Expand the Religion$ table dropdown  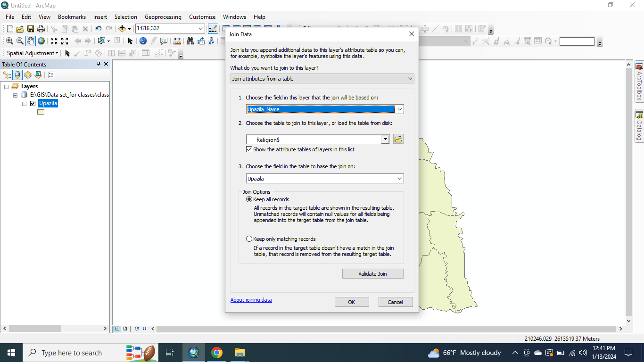click(385, 139)
